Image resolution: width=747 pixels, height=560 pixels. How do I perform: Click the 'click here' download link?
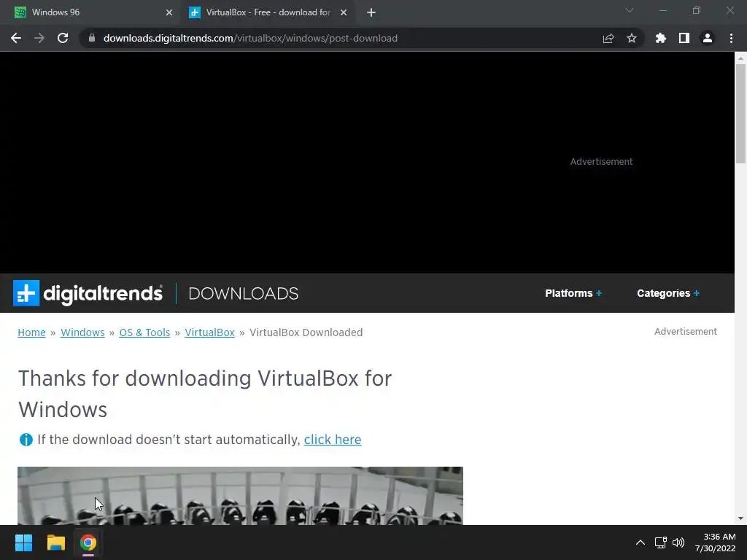333,440
